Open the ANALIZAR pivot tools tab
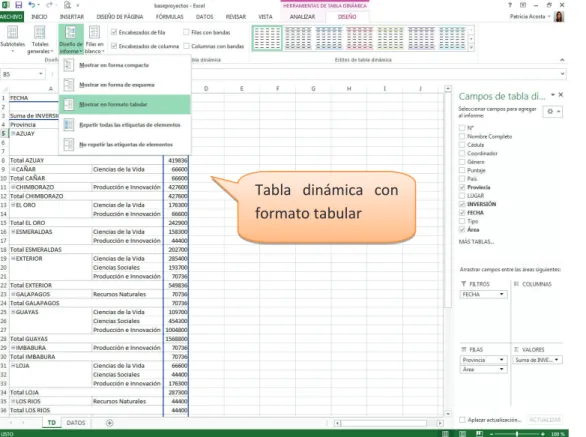The height and width of the screenshot is (437, 586). point(302,17)
